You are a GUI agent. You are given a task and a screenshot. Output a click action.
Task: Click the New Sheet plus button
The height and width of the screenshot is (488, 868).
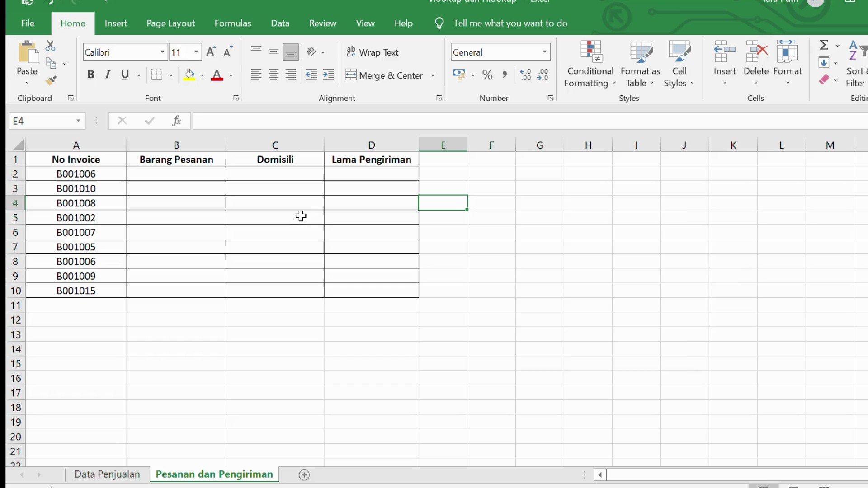point(304,474)
